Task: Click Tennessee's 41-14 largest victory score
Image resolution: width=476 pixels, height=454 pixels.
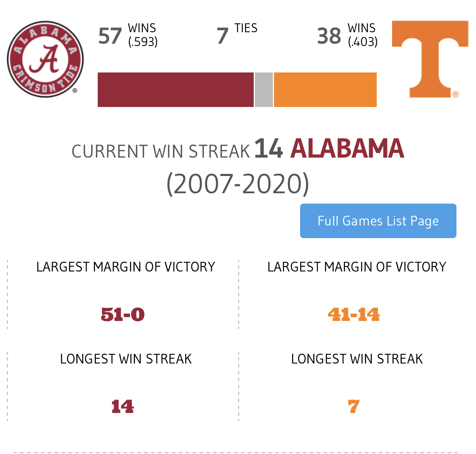Action: (x=354, y=315)
